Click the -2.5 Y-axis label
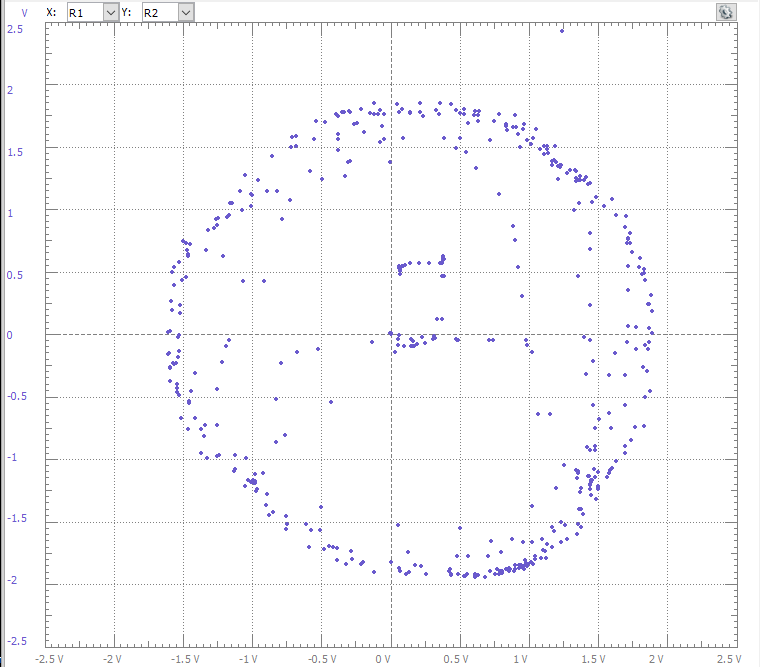The width and height of the screenshot is (760, 667). tap(17, 641)
